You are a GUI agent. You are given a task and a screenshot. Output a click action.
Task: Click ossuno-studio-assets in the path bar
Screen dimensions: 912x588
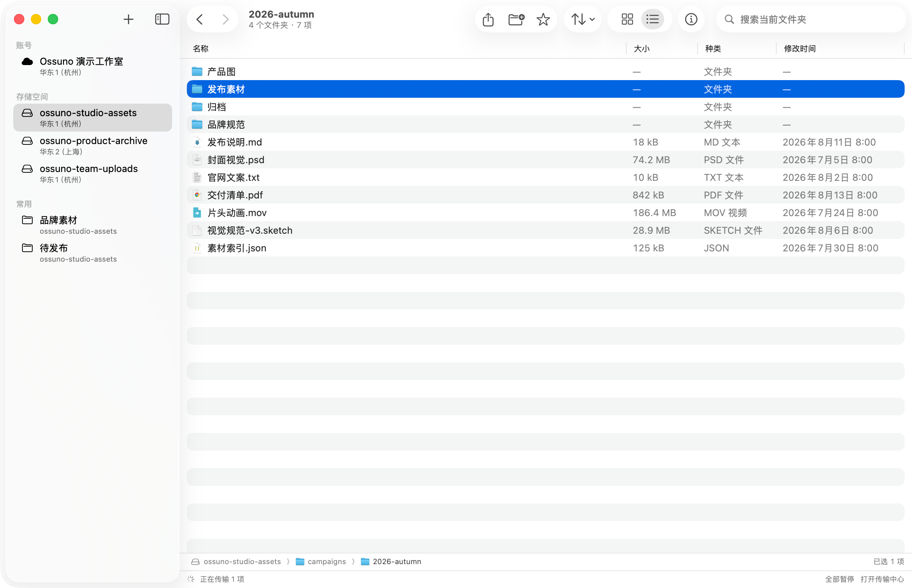(x=236, y=561)
